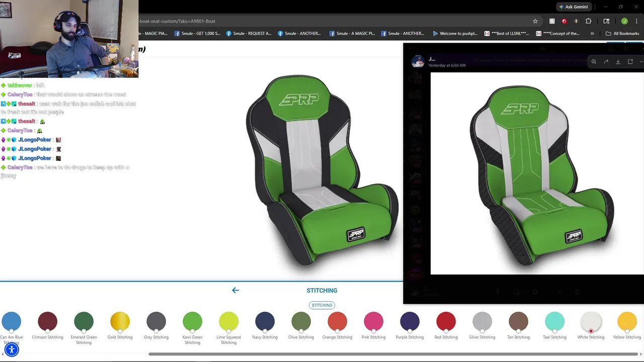Screen dimensions: 644x362
Task: Open the All Bookmarks folder
Action: pyautogui.click(x=622, y=34)
